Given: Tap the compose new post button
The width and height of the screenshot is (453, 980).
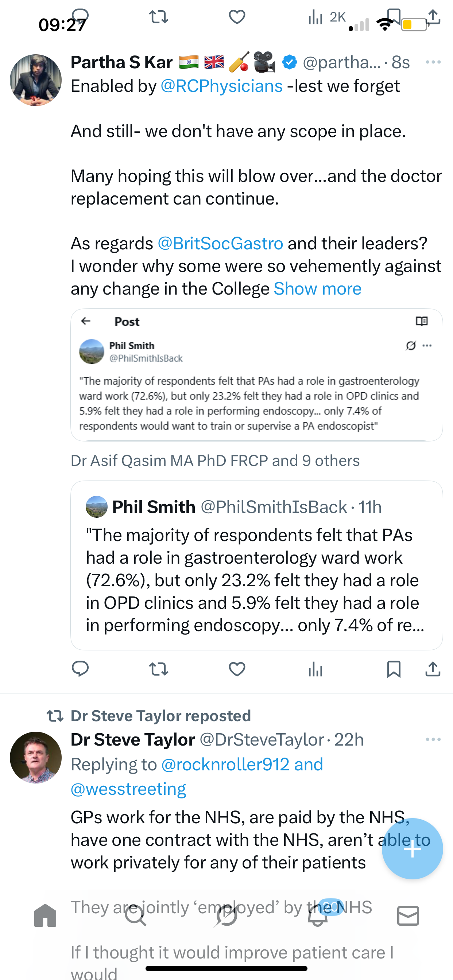Looking at the screenshot, I should coord(412,848).
